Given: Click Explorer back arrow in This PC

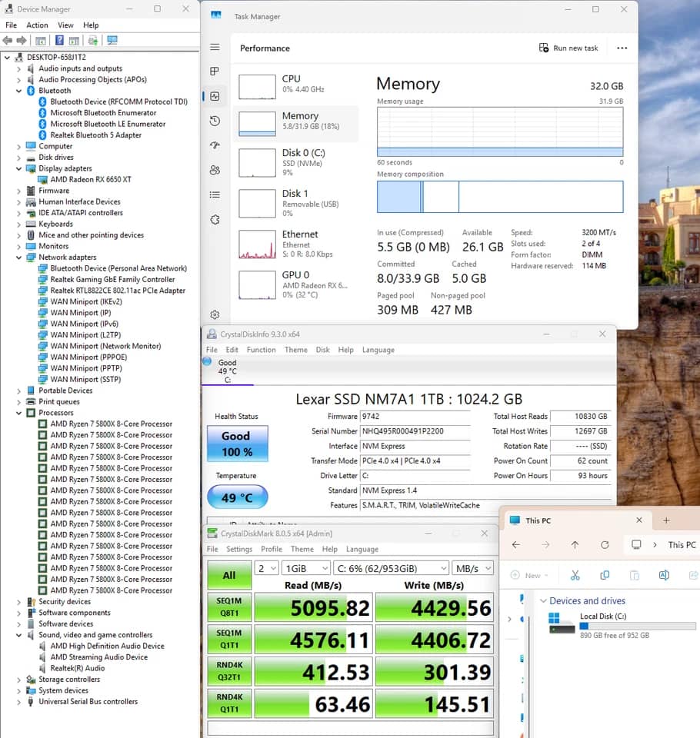Looking at the screenshot, I should point(516,544).
